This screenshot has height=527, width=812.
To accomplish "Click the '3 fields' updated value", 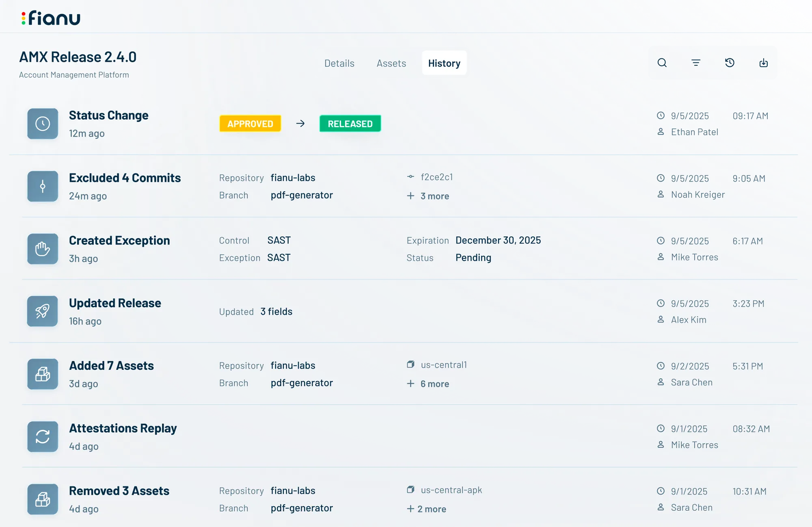I will [x=276, y=312].
